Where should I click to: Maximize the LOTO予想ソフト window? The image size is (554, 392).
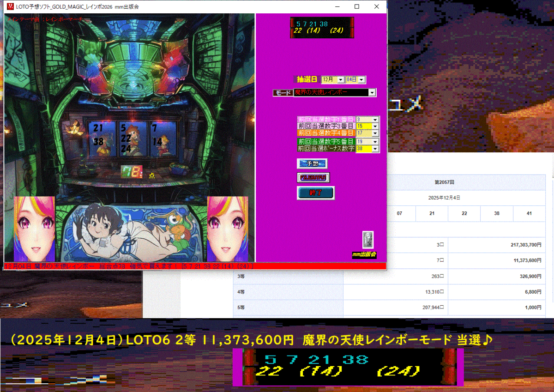(357, 7)
